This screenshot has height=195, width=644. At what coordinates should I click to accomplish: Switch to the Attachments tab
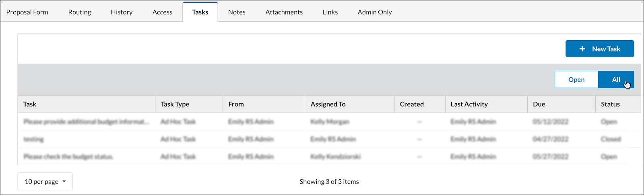[284, 12]
